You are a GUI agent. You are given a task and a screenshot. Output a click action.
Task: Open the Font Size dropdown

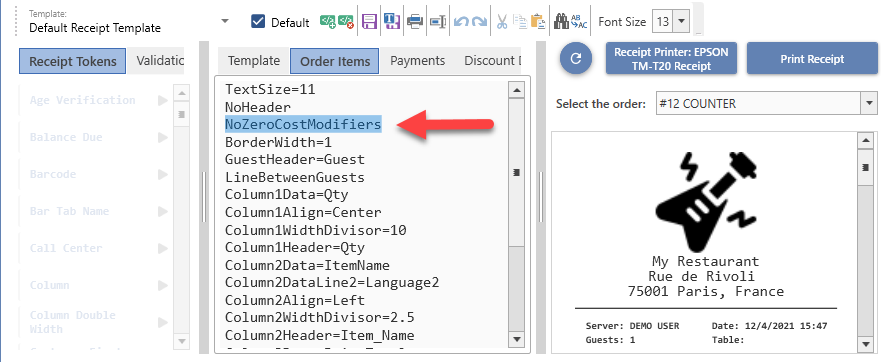point(681,22)
